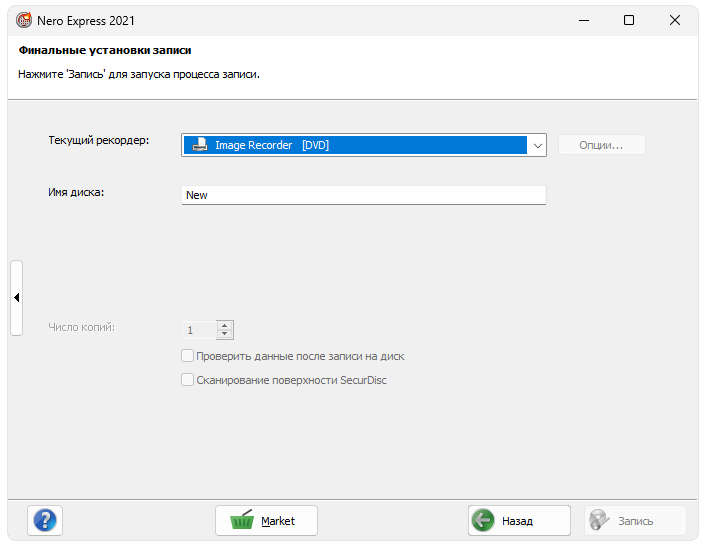Close the Nero Express window
Viewport: 704px width, 547px height.
coord(675,20)
